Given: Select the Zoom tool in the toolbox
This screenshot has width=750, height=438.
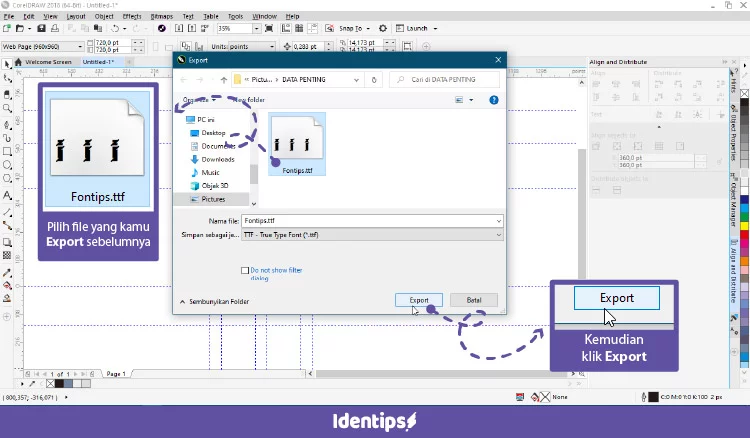Looking at the screenshot, I should pyautogui.click(x=7, y=107).
